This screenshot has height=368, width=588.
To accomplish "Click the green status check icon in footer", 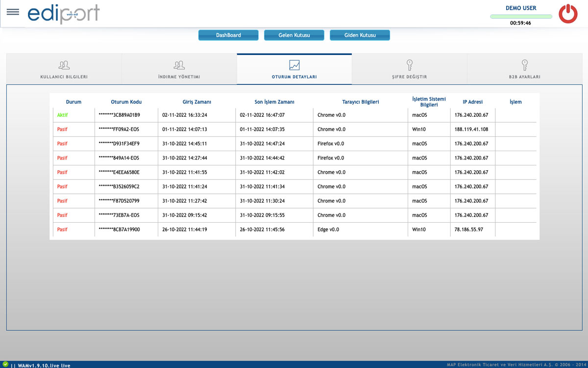I will point(5,364).
